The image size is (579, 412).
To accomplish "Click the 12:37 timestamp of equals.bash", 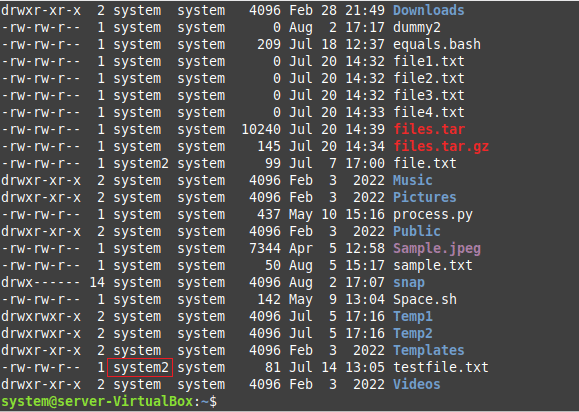I will pos(365,44).
